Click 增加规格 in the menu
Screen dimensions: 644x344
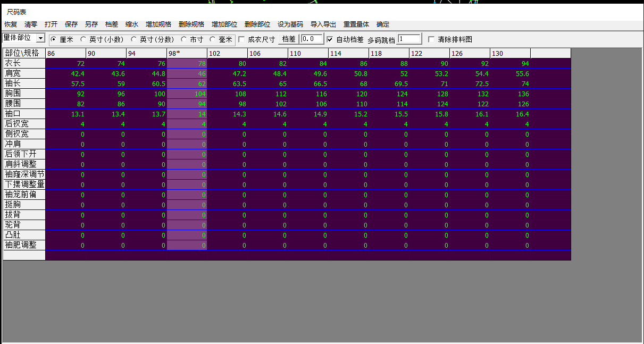coord(158,24)
